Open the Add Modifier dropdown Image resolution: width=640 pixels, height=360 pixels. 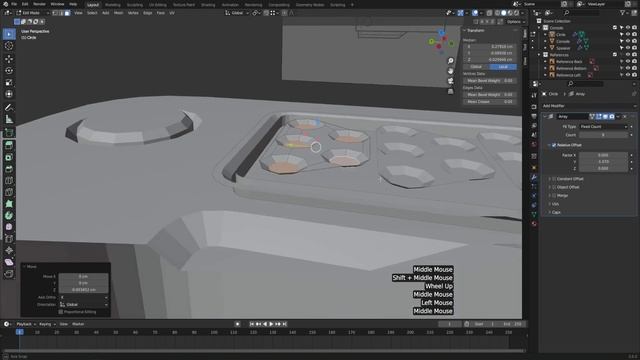(x=589, y=106)
